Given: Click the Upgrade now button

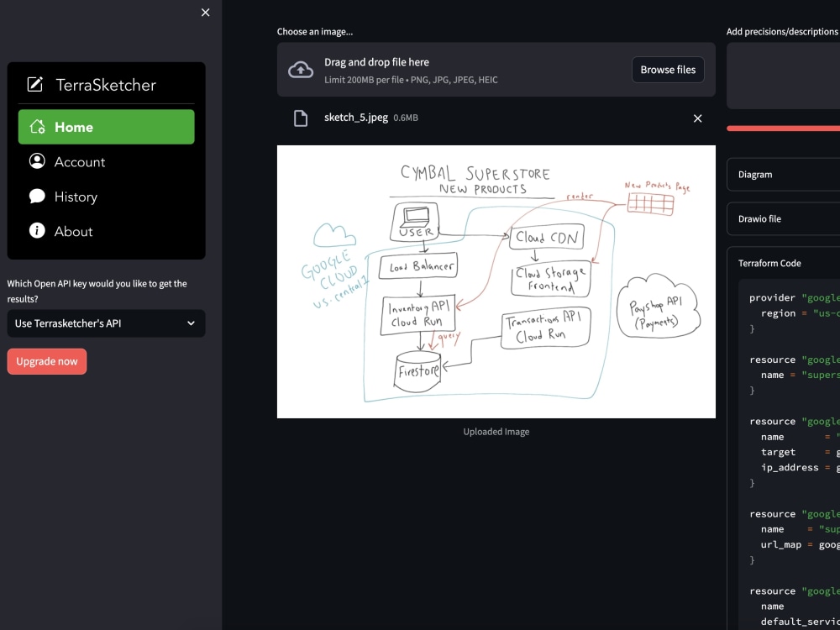Looking at the screenshot, I should (46, 360).
